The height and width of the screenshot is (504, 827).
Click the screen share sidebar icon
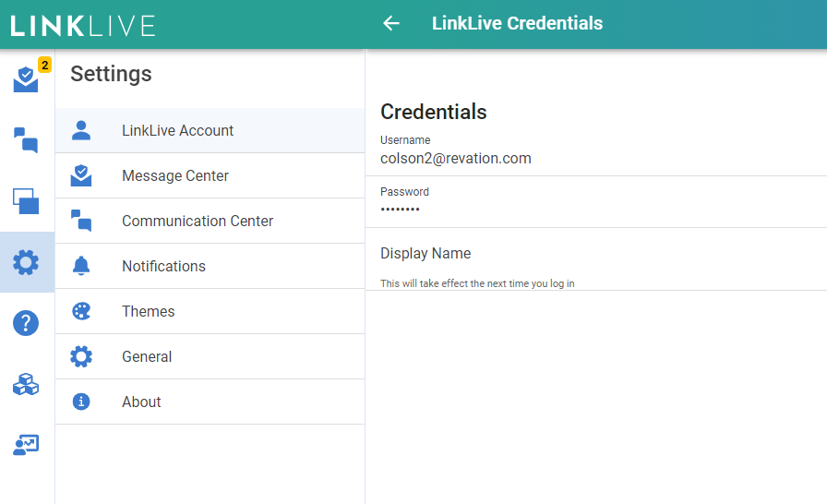[26, 200]
